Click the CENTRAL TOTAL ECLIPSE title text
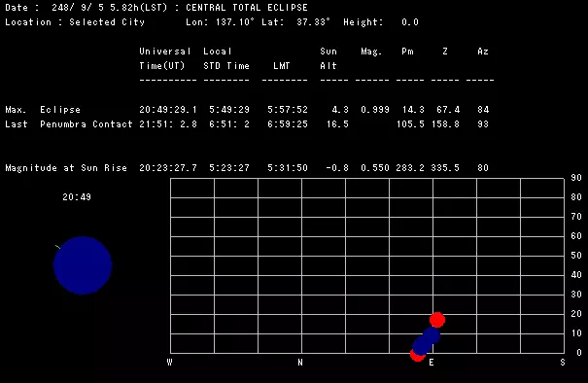The width and height of the screenshot is (588, 383). click(x=247, y=8)
